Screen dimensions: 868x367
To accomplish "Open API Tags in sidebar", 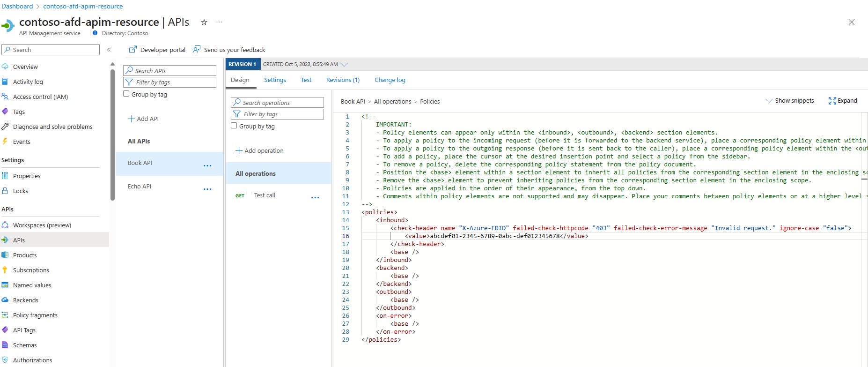I will tap(24, 330).
